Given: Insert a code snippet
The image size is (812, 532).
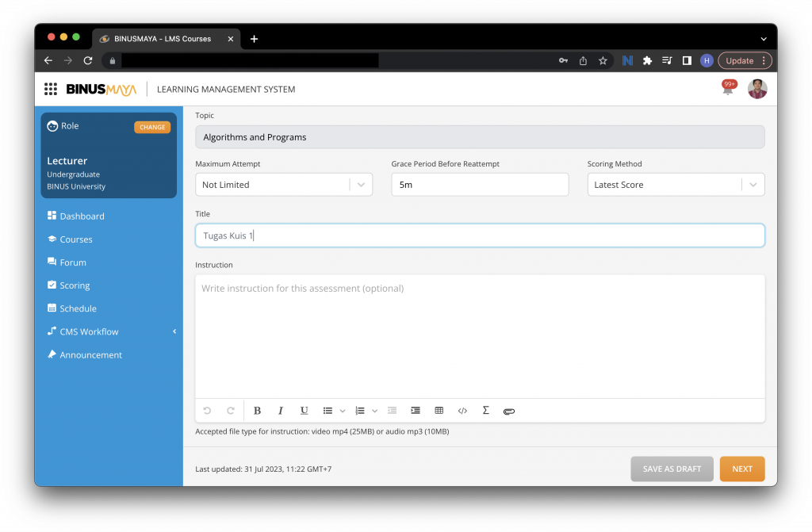Looking at the screenshot, I should (462, 411).
